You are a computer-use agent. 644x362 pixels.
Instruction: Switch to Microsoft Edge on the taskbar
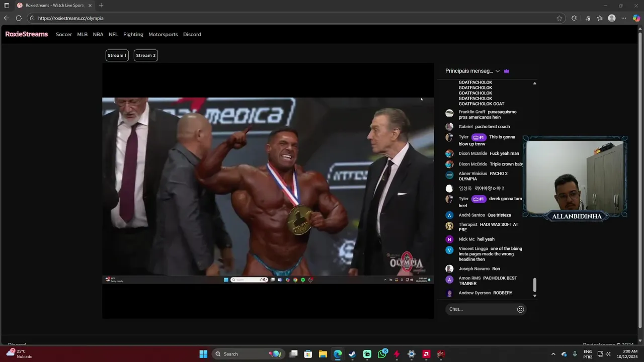[338, 354]
